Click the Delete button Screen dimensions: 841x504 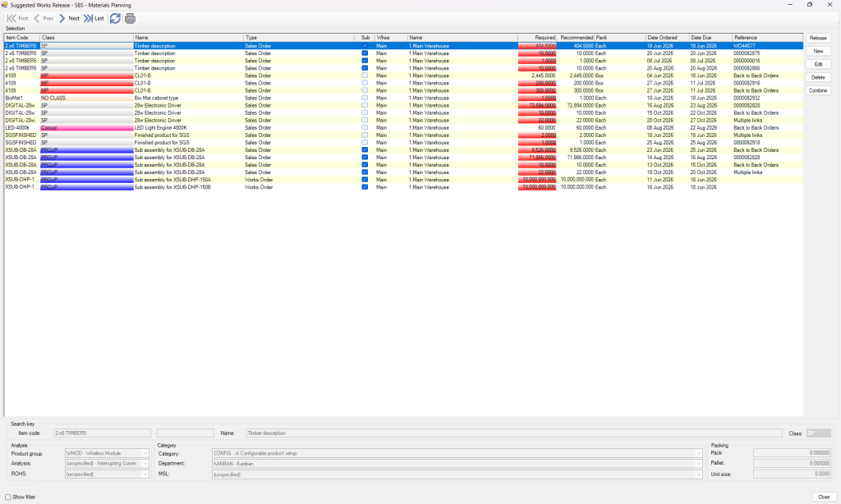tap(818, 77)
